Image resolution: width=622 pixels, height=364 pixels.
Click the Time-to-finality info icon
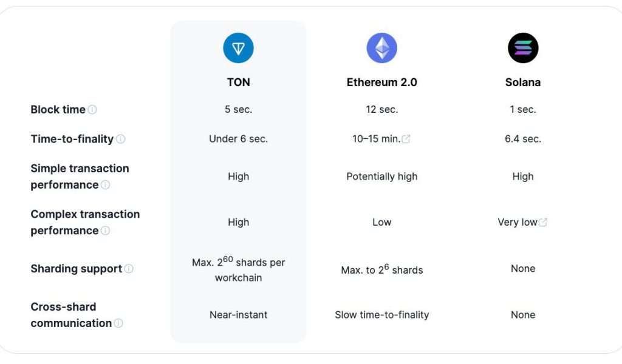tap(120, 139)
